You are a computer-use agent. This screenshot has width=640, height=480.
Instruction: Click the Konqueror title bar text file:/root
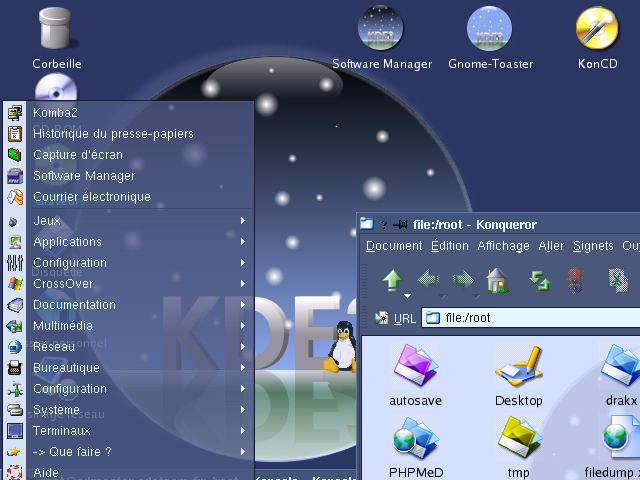pyautogui.click(x=438, y=224)
